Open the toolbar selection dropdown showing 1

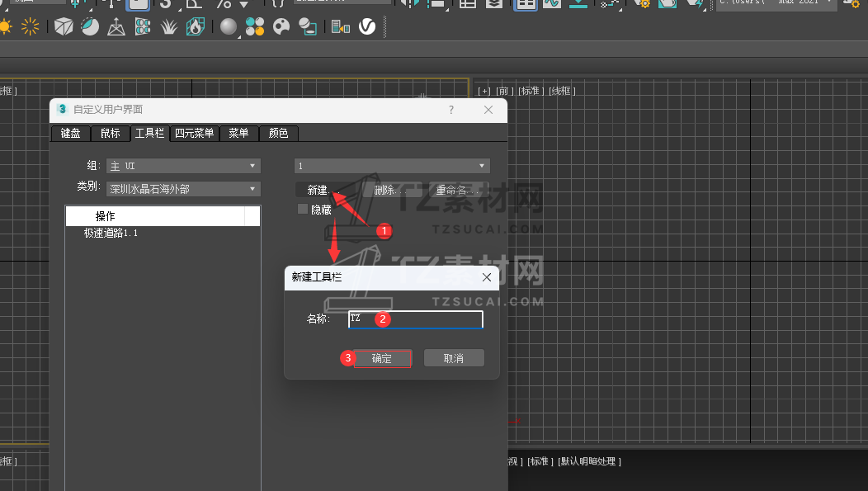(392, 166)
